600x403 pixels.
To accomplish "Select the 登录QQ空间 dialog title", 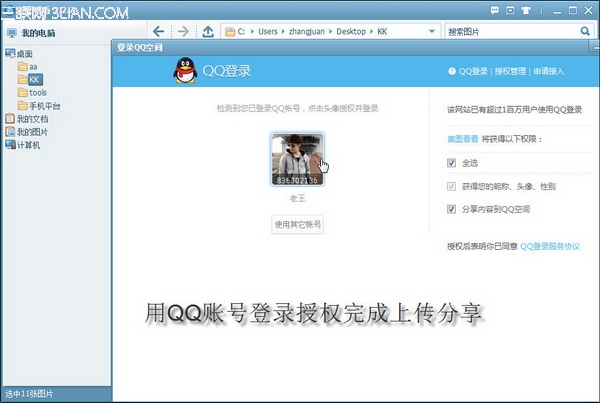I will pyautogui.click(x=140, y=47).
